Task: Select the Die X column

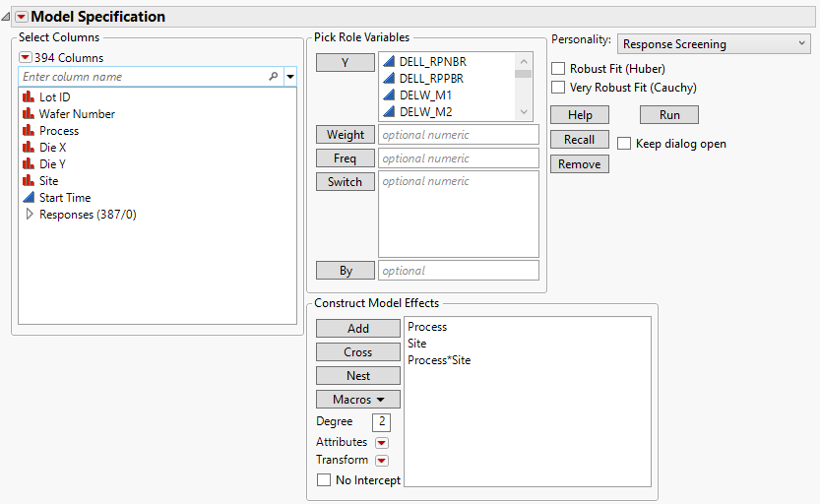Action: click(52, 148)
